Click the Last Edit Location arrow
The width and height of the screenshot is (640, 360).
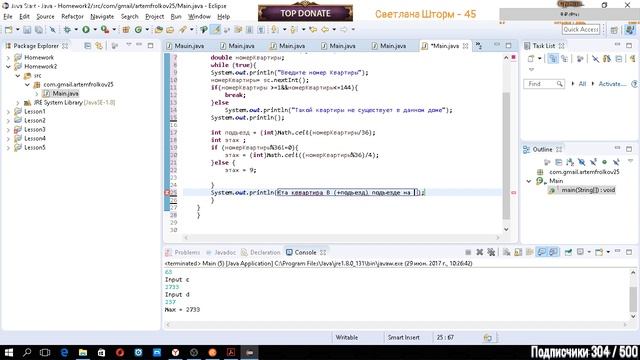point(313,29)
